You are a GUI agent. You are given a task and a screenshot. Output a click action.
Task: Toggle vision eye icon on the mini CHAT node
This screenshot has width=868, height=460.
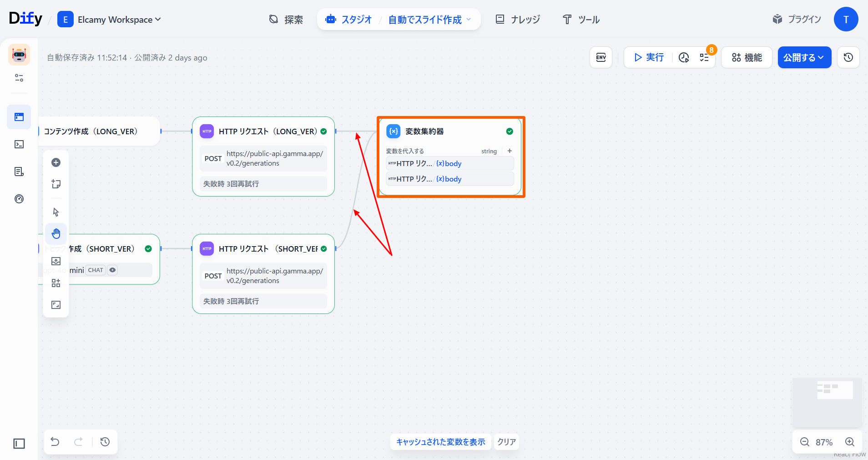(x=112, y=270)
